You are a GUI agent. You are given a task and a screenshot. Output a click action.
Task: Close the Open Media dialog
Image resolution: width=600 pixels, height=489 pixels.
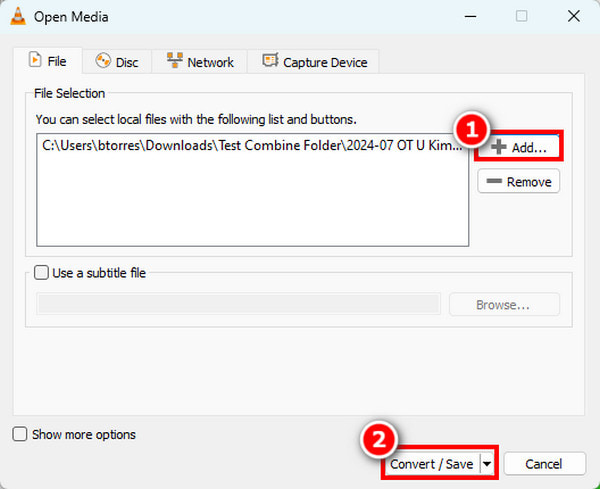click(x=574, y=16)
